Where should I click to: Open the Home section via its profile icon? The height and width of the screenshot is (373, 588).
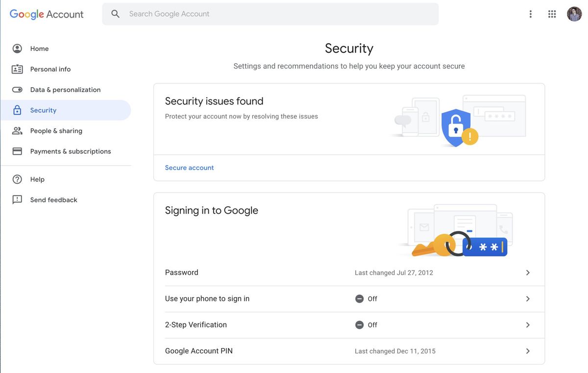(x=17, y=48)
